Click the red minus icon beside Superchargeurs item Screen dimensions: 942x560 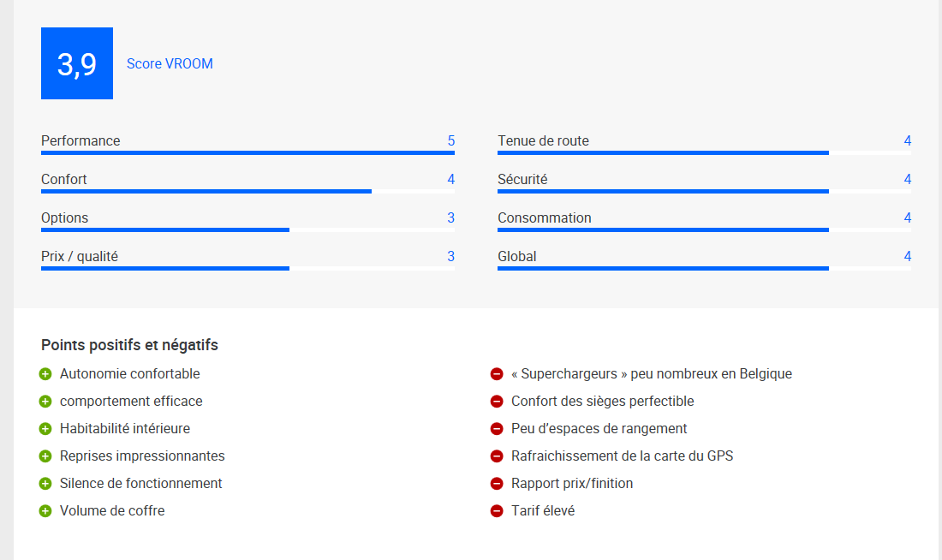[496, 374]
